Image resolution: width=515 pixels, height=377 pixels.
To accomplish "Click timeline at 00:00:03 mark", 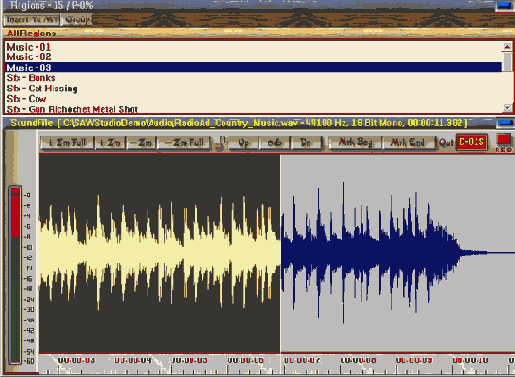I will pos(76,360).
